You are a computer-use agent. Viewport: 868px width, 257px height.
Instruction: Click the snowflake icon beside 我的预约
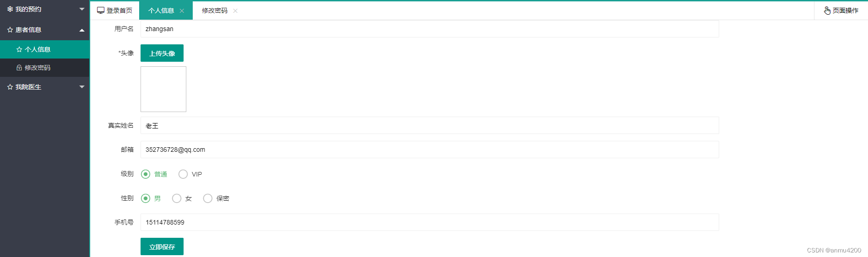[x=10, y=9]
